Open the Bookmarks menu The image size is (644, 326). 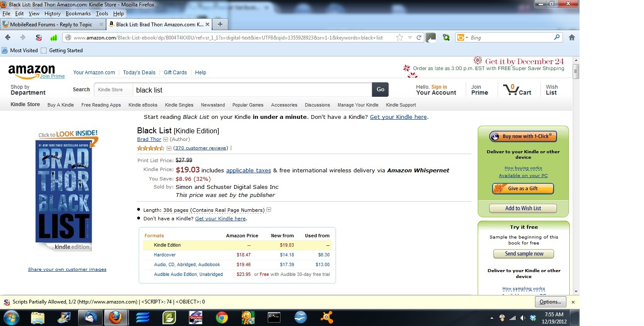click(78, 14)
